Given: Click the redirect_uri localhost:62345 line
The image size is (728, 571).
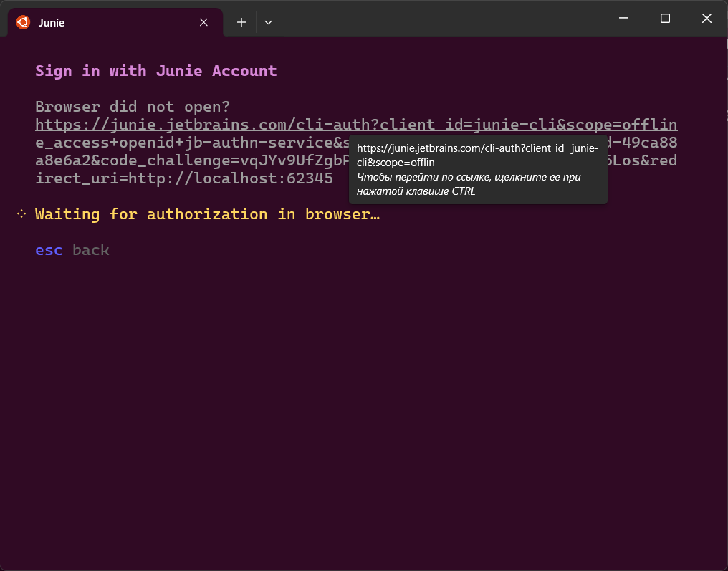Looking at the screenshot, I should [x=184, y=178].
